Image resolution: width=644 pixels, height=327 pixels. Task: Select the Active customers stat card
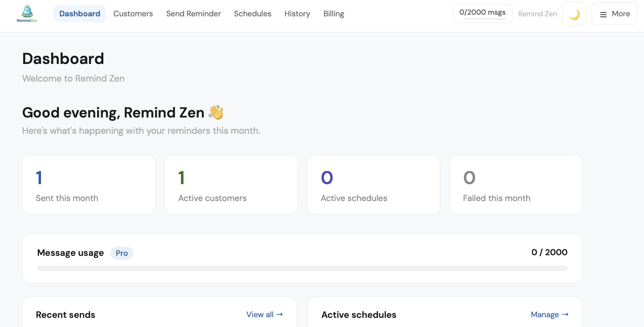click(231, 185)
